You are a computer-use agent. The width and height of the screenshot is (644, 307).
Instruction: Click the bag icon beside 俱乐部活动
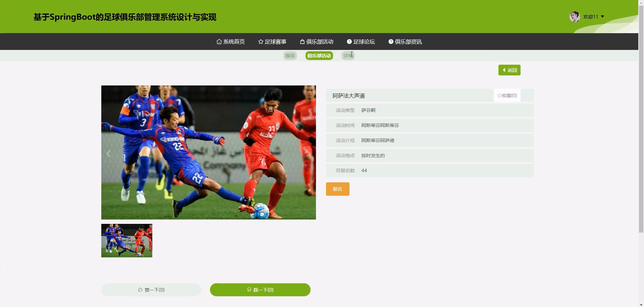tap(302, 42)
